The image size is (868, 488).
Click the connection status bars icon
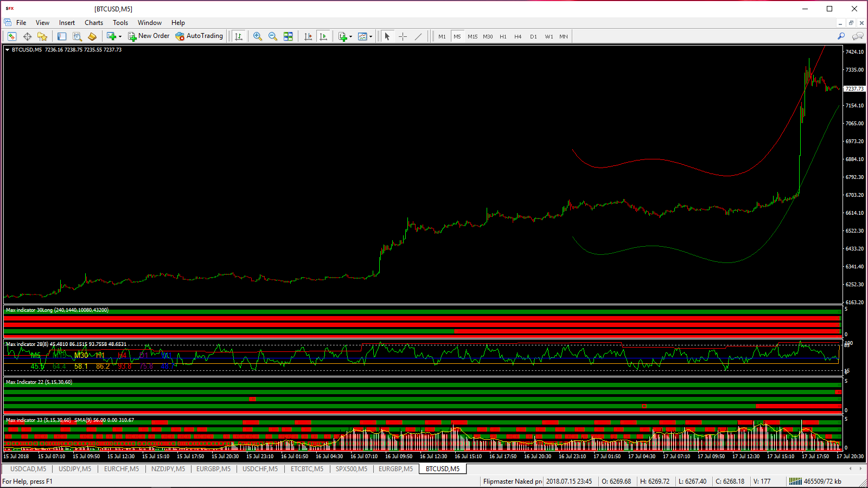click(795, 481)
